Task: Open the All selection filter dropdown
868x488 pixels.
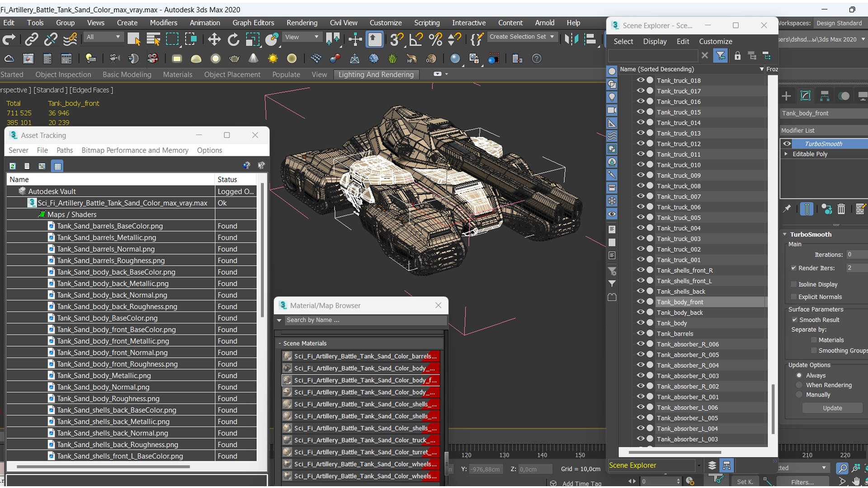Action: (x=103, y=37)
